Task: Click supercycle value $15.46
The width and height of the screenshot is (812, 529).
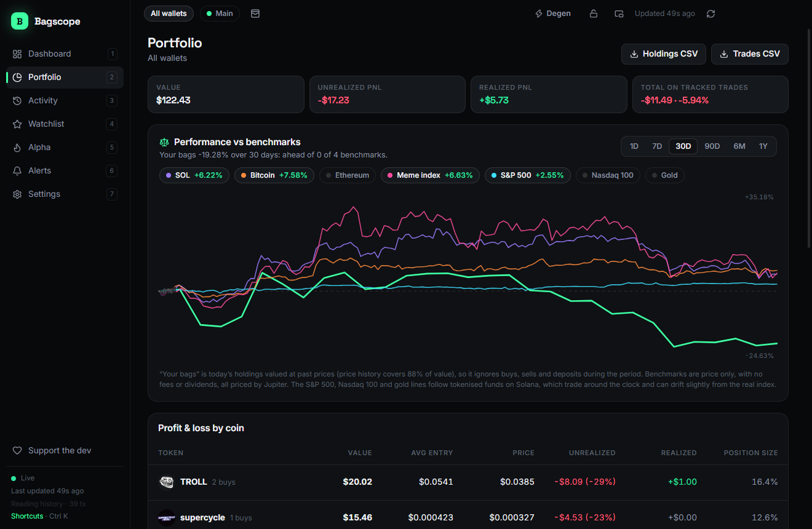Action: pyautogui.click(x=357, y=518)
